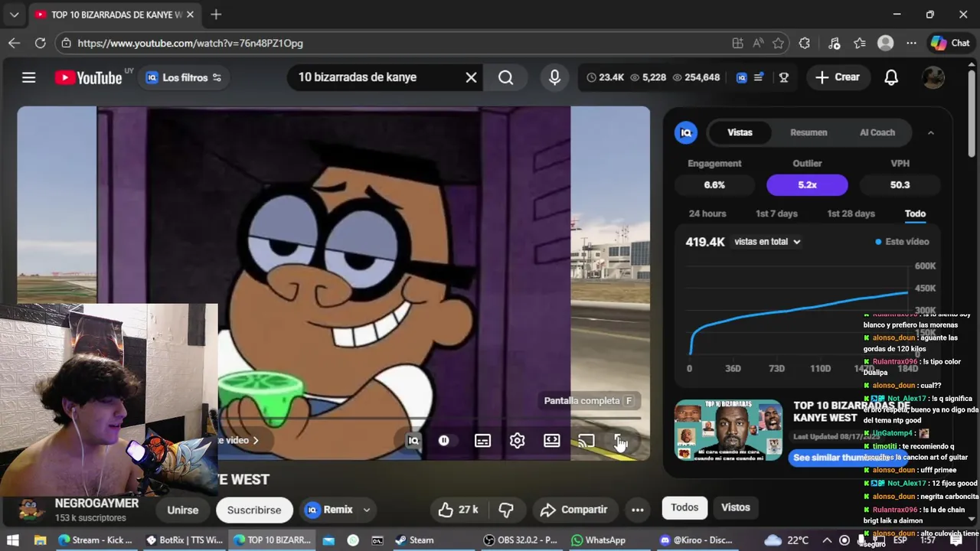Open vidIQ icon in top stats bar
The image size is (980, 551).
coord(741,77)
